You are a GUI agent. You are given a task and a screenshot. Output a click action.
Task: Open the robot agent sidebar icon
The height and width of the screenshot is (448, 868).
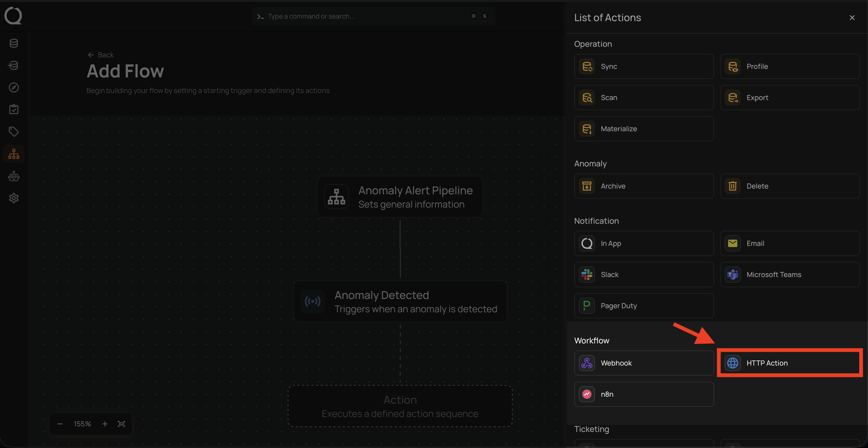[14, 176]
